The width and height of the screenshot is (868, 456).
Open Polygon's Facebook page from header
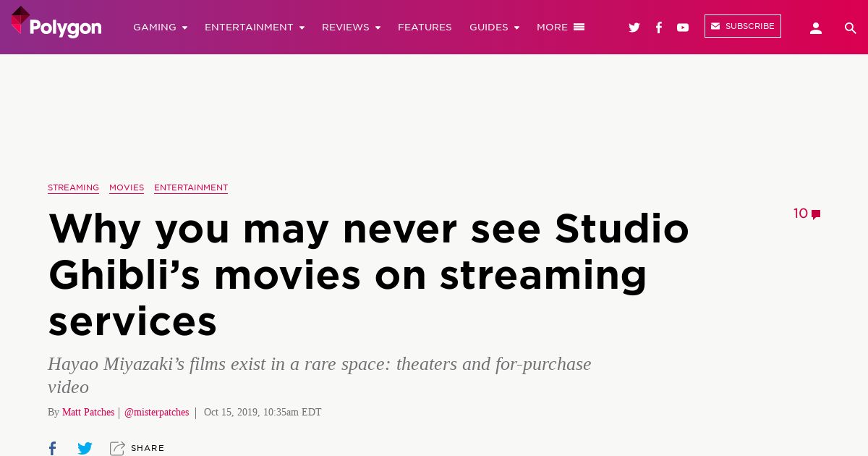pyautogui.click(x=659, y=28)
